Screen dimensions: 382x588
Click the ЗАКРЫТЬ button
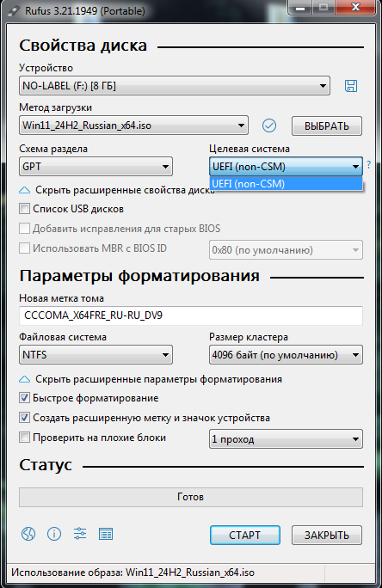[327, 535]
